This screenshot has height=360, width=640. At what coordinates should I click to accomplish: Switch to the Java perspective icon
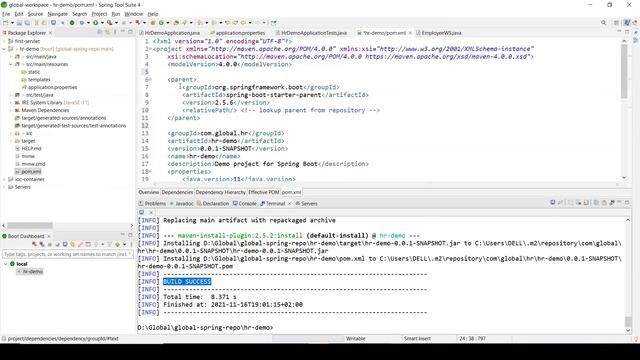tap(627, 23)
